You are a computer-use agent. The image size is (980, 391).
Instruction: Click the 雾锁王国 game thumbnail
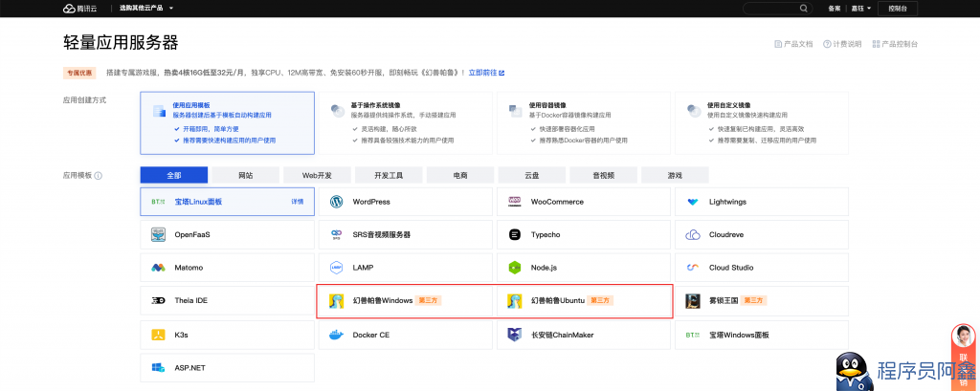693,300
